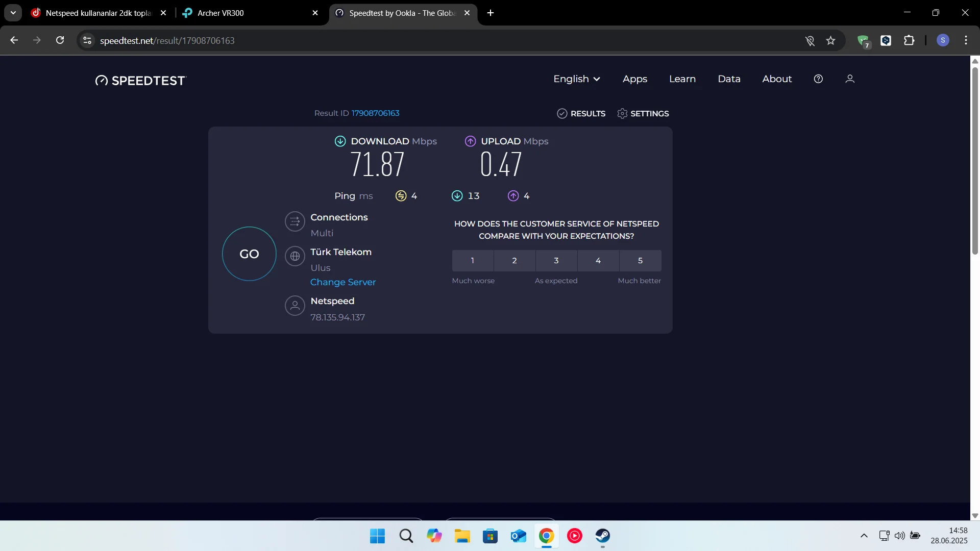Image resolution: width=980 pixels, height=551 pixels.
Task: Open the Chrome extensions puzzle icon
Action: (909, 41)
